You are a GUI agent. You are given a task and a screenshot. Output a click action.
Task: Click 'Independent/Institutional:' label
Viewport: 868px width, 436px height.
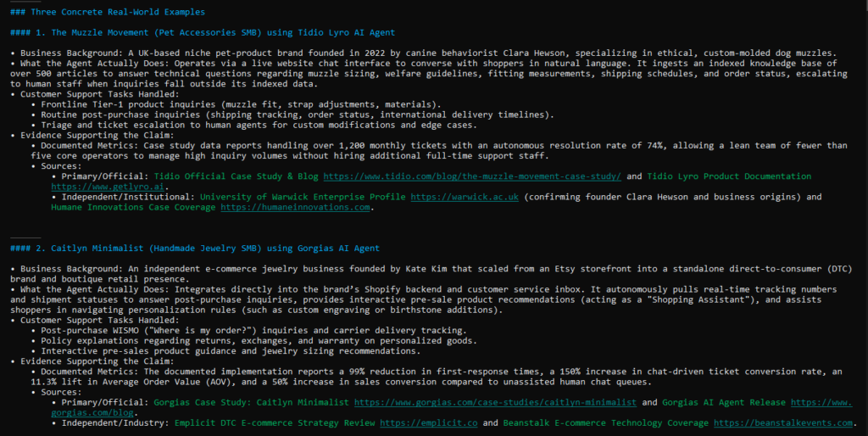pyautogui.click(x=128, y=197)
